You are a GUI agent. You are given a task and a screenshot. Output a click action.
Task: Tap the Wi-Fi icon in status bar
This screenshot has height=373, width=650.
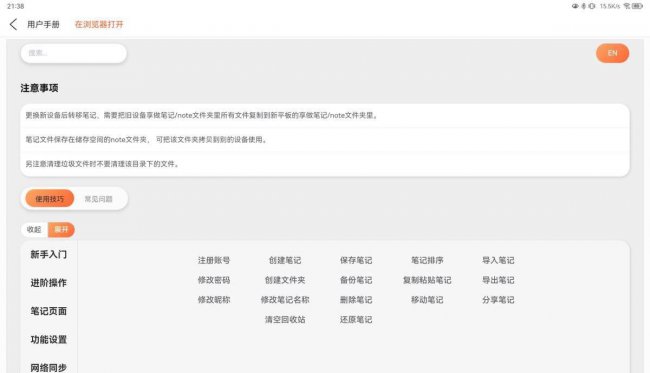(627, 6)
